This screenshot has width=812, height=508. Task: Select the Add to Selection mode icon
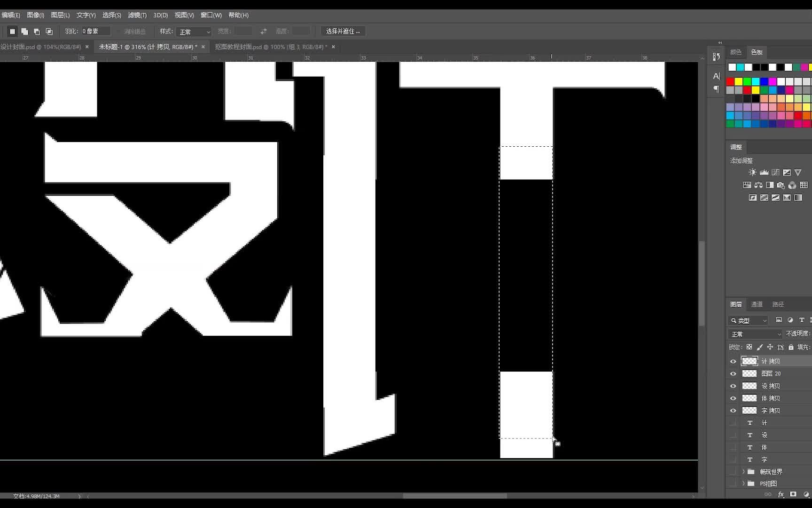pyautogui.click(x=25, y=32)
